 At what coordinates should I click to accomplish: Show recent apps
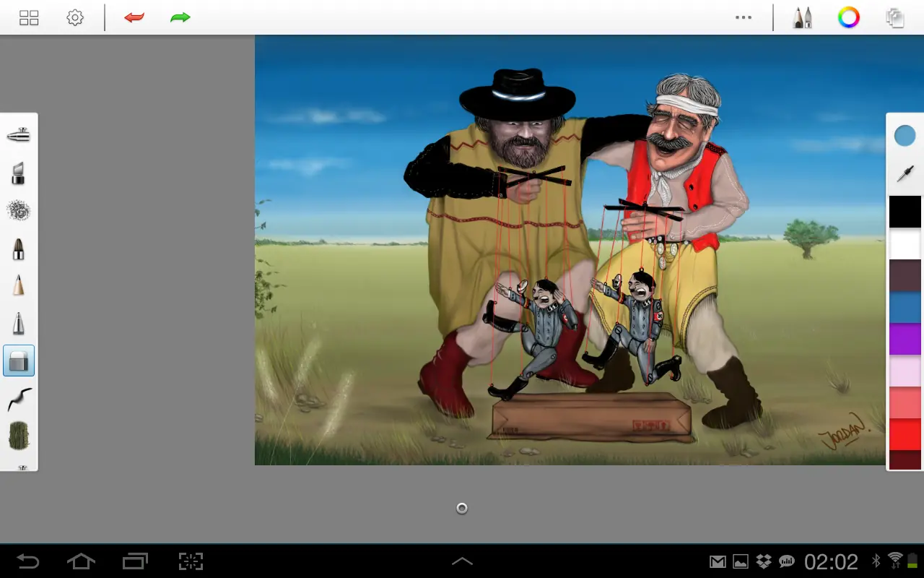[x=135, y=561]
